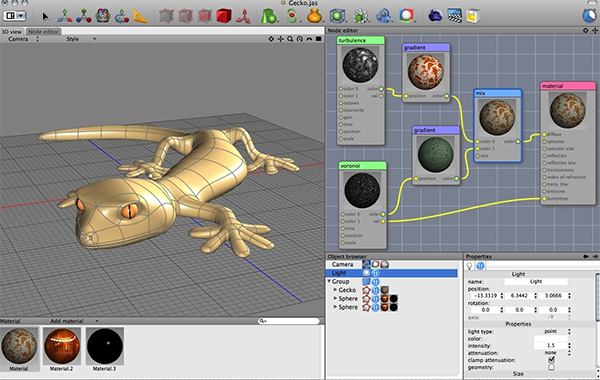Toggle the Group row blue visibility tag
This screenshot has height=380, width=600.
(x=376, y=282)
